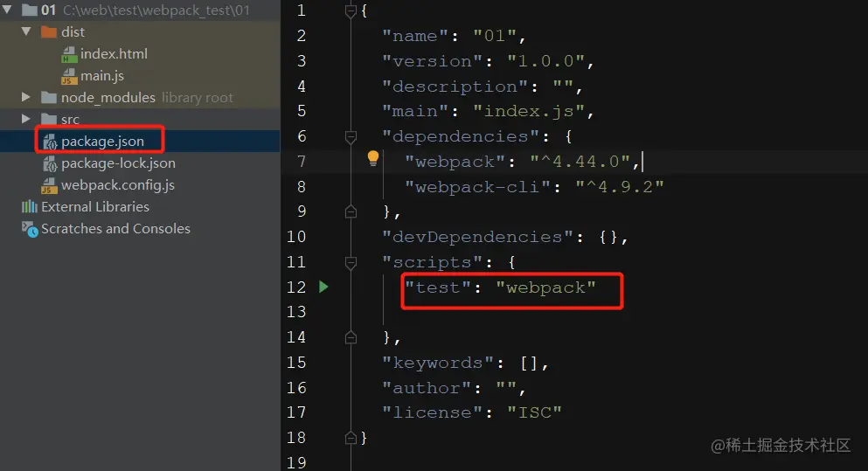Click the src folder icon
This screenshot has height=471, width=868.
[x=49, y=119]
